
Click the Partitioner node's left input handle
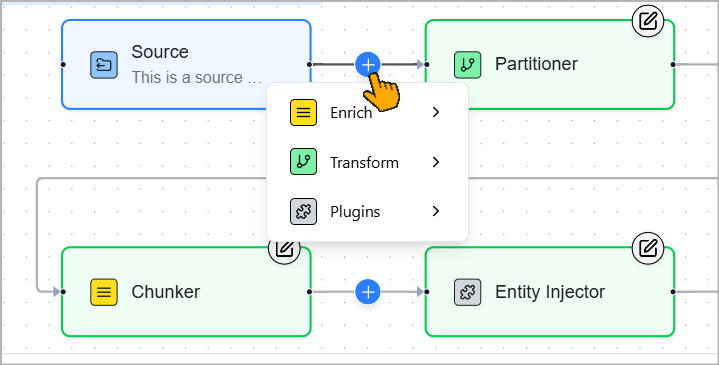pyautogui.click(x=426, y=65)
